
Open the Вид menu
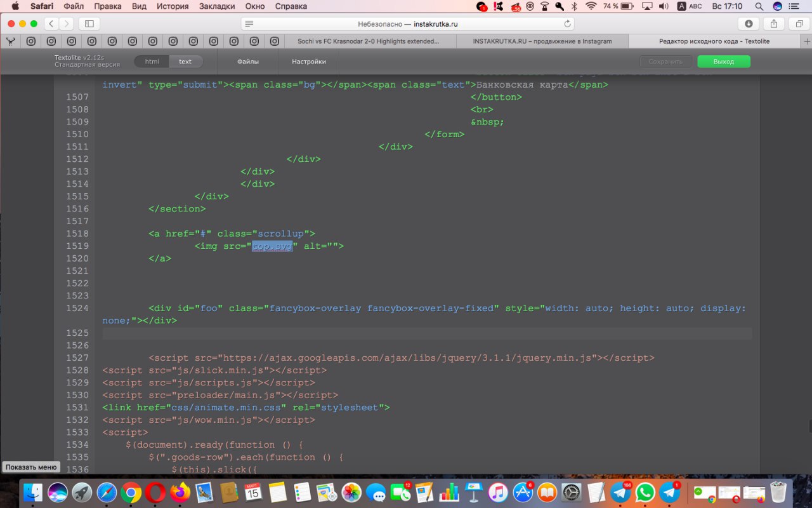(x=139, y=6)
